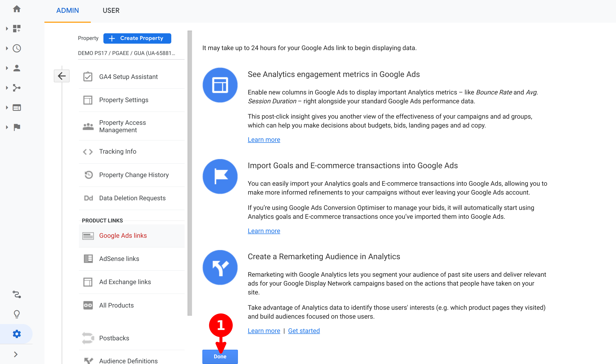Open the Acquisition arrows icon

click(x=17, y=88)
